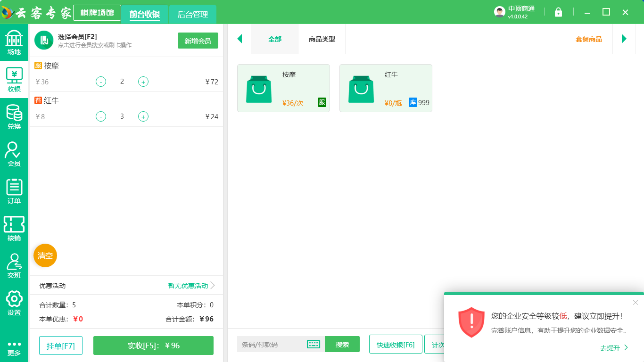Click the keyboard icon in barcode field
The width and height of the screenshot is (644, 362).
coord(314,344)
